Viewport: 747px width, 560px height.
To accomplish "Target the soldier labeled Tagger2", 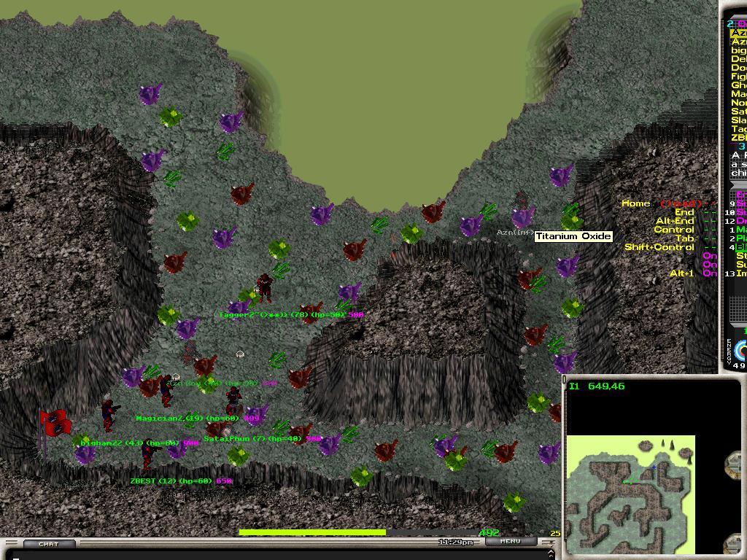I will (x=264, y=288).
